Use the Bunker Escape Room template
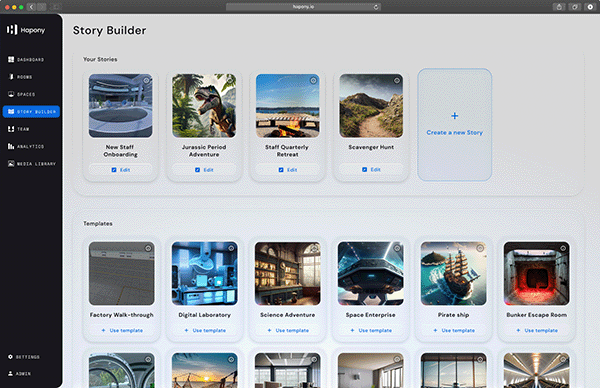 tap(536, 330)
